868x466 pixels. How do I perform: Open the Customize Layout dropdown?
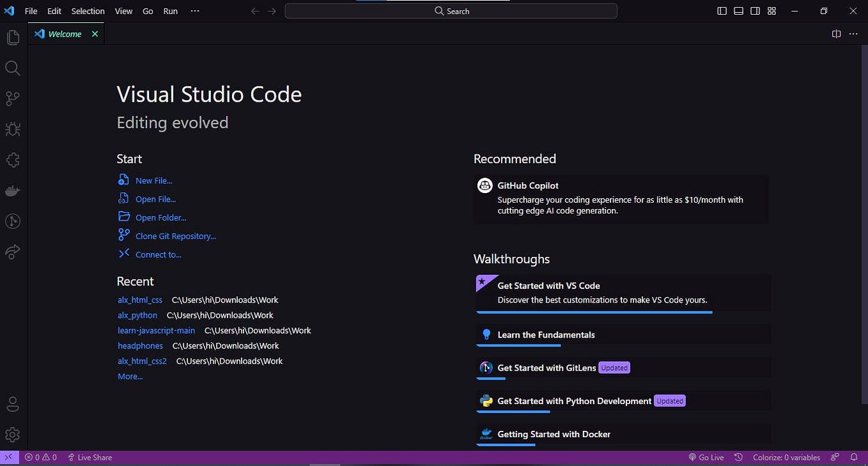771,11
